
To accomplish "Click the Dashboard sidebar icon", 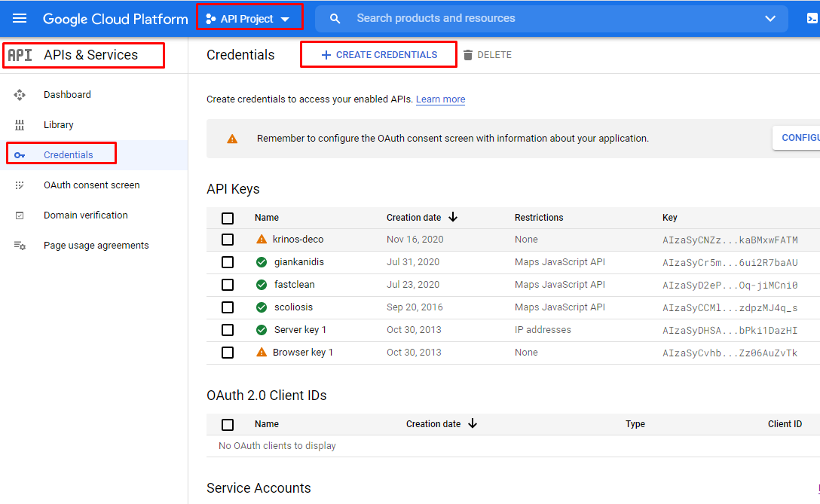I will coord(20,95).
